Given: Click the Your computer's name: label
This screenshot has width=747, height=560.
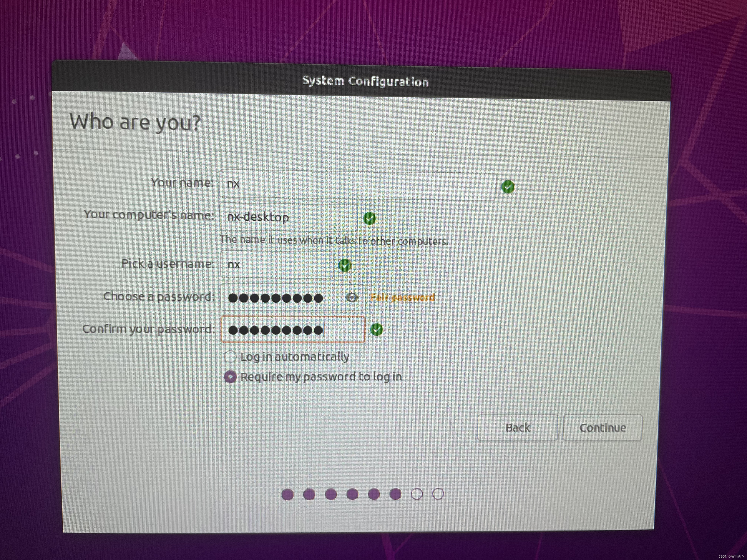Looking at the screenshot, I should [149, 214].
